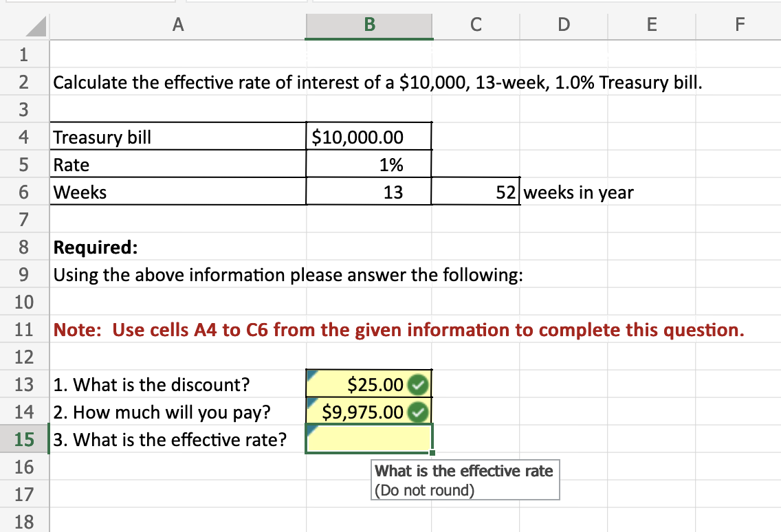The width and height of the screenshot is (781, 532).
Task: Select the 13 Weeks cell
Action: pos(368,192)
